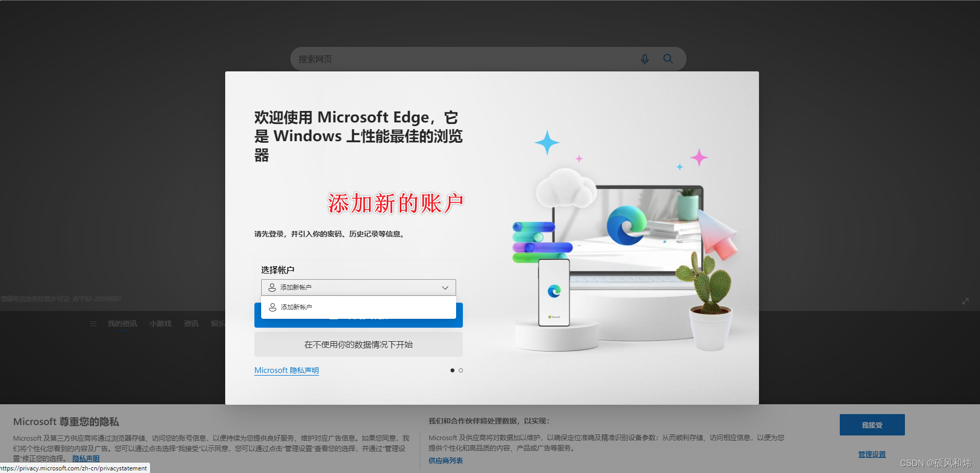Click the blue sign-in button under dropdown
The height and width of the screenshot is (473, 980).
[x=359, y=322]
